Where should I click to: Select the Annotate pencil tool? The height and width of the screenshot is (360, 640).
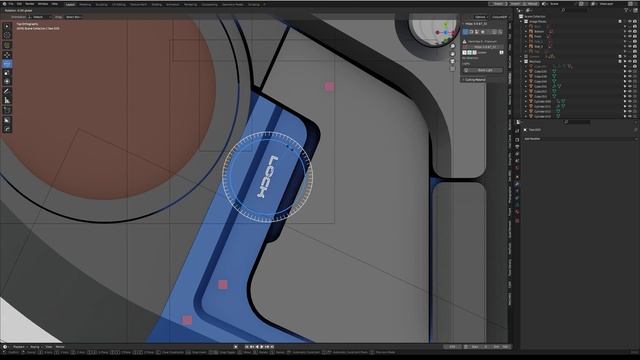coord(7,91)
